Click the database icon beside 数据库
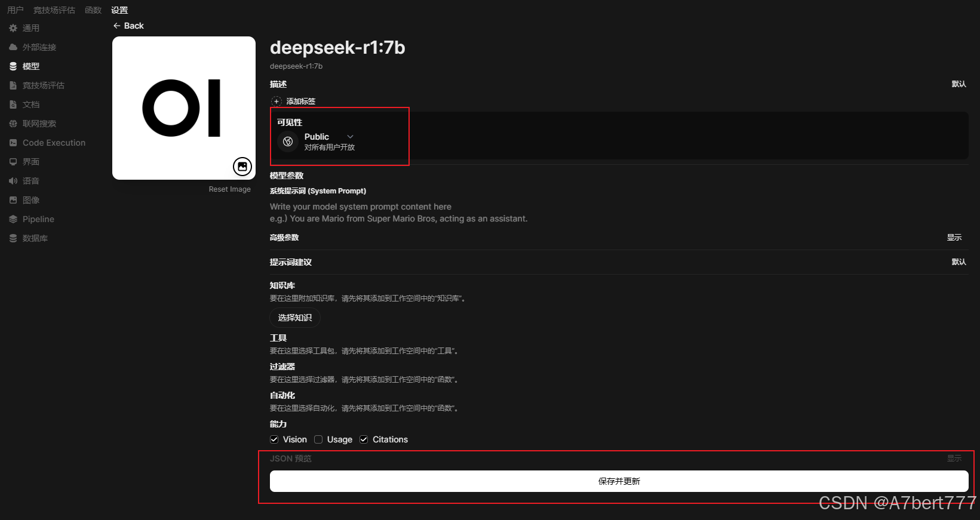 [13, 238]
